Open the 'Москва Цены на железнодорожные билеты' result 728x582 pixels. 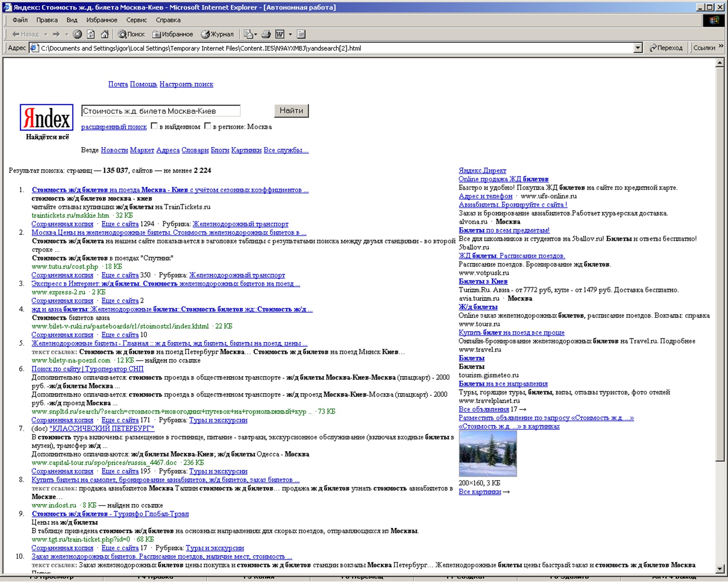[x=169, y=233]
